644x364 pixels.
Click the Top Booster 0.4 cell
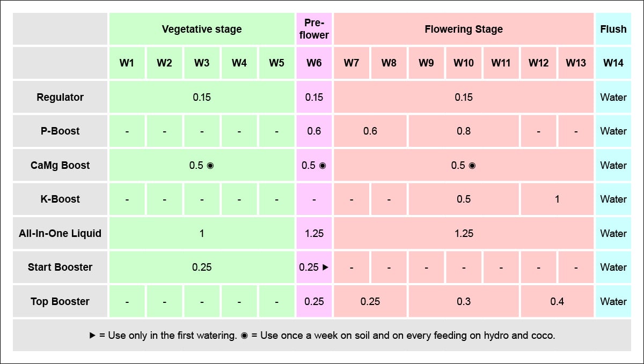pyautogui.click(x=557, y=302)
